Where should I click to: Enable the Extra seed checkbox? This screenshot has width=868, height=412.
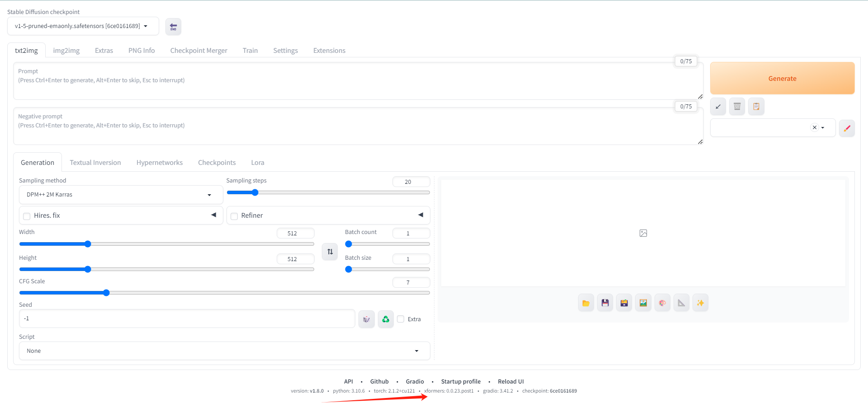[x=401, y=319]
